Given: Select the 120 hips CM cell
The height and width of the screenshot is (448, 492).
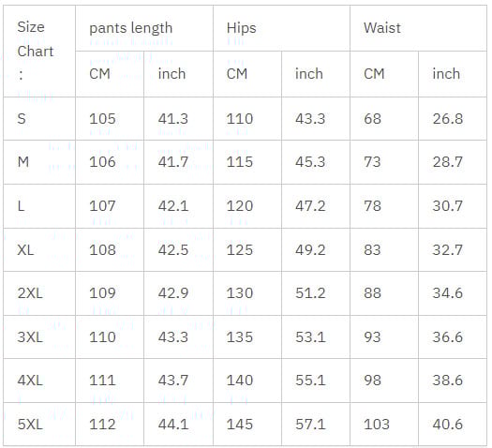Looking at the screenshot, I should click(x=247, y=206).
